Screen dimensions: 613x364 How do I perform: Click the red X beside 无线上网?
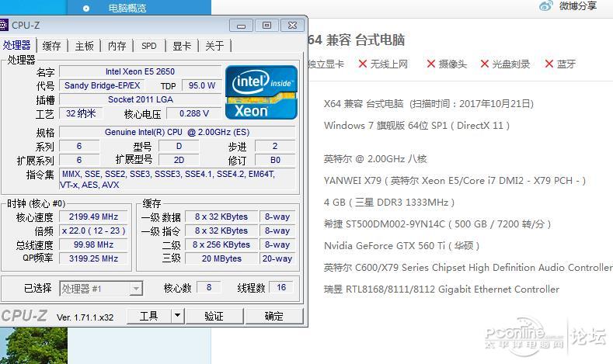(x=363, y=64)
